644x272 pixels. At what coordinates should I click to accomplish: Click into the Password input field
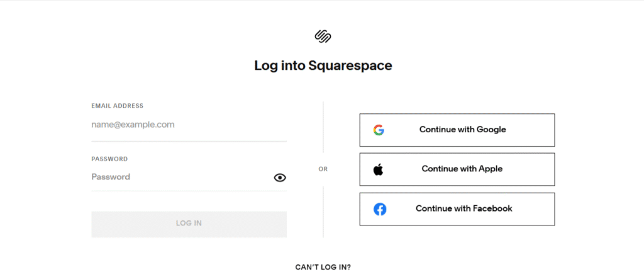pyautogui.click(x=179, y=177)
